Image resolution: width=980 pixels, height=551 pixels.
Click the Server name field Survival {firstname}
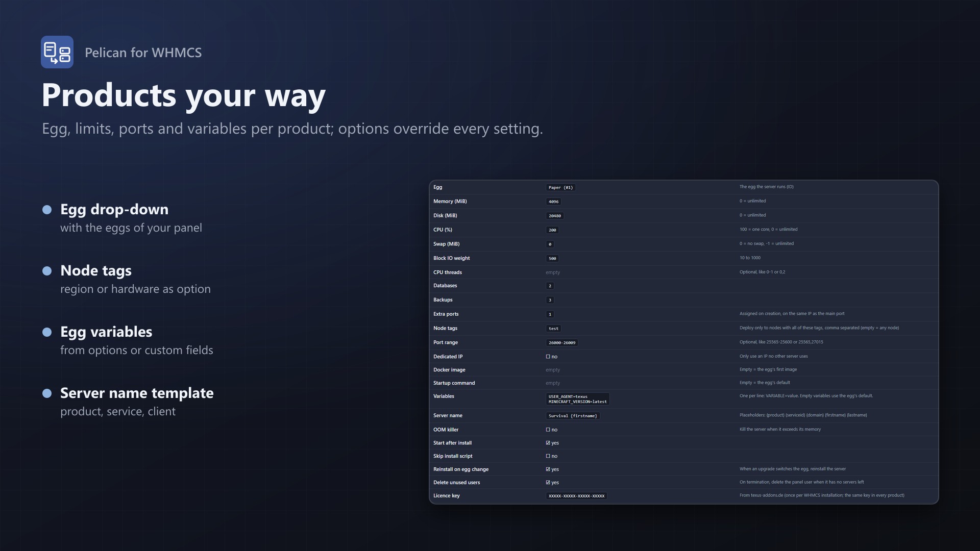573,416
